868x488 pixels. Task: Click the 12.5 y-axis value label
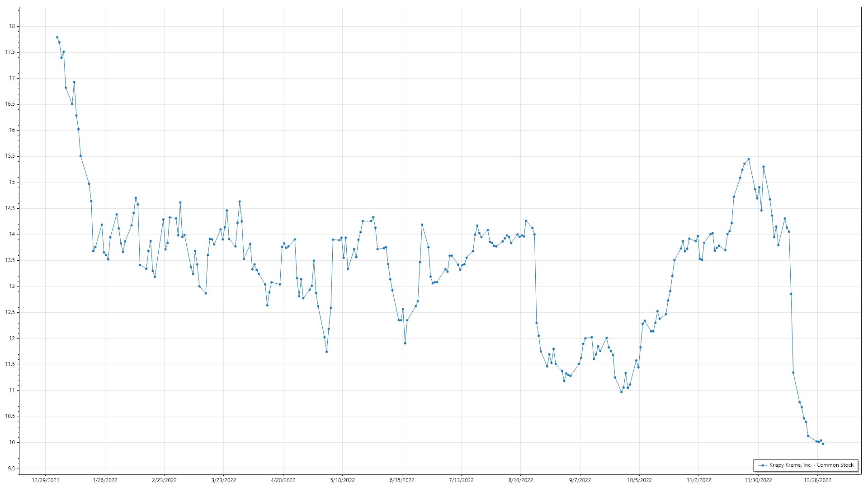[10, 312]
